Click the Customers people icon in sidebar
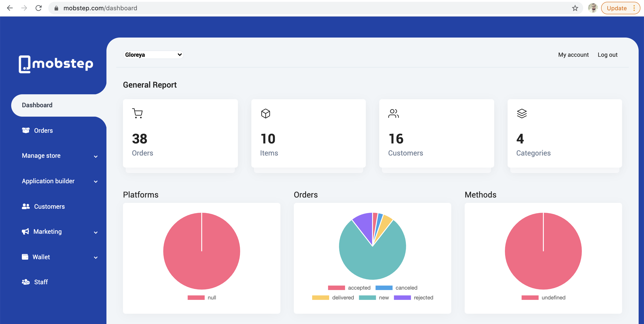 tap(26, 206)
